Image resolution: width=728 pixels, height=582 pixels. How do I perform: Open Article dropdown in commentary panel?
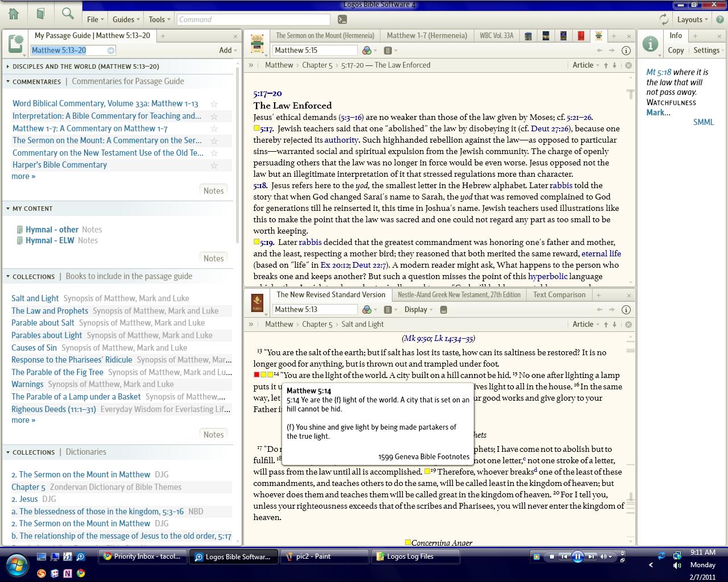(586, 65)
